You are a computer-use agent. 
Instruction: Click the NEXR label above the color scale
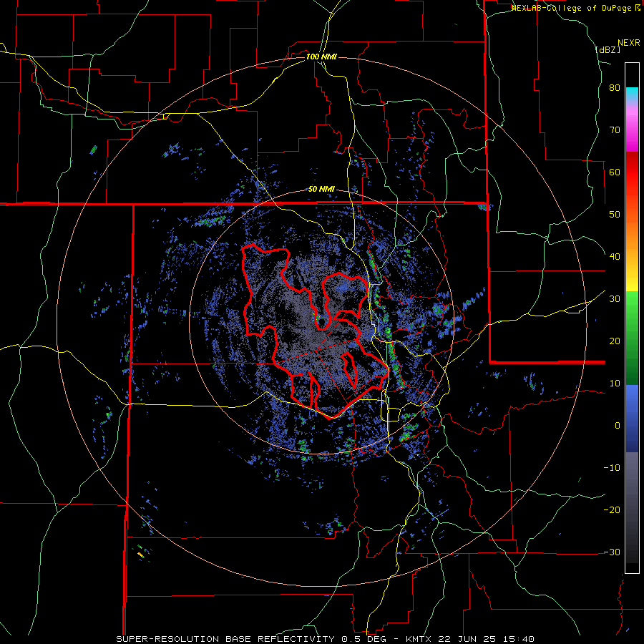pyautogui.click(x=629, y=43)
